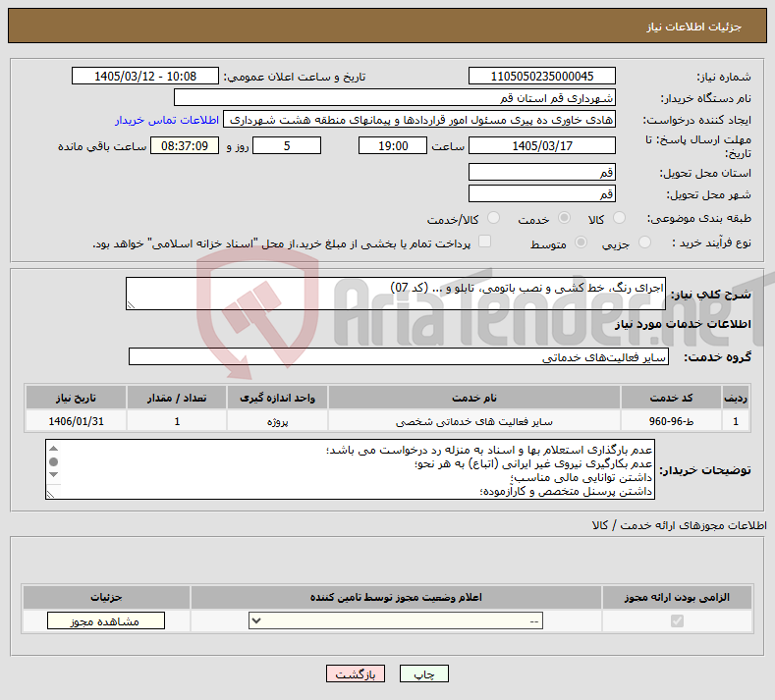Click the need date cell 1406/01/31
Viewport: 775px width, 700px height.
click(76, 421)
